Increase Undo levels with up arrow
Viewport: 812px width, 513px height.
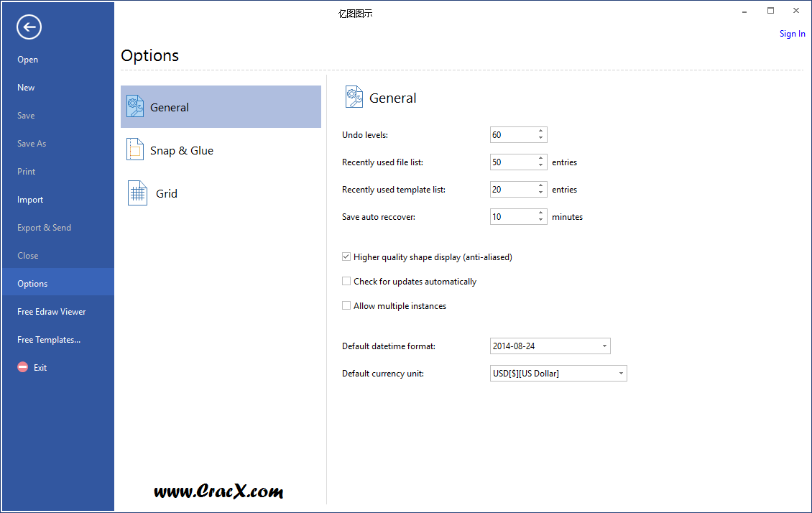click(541, 131)
